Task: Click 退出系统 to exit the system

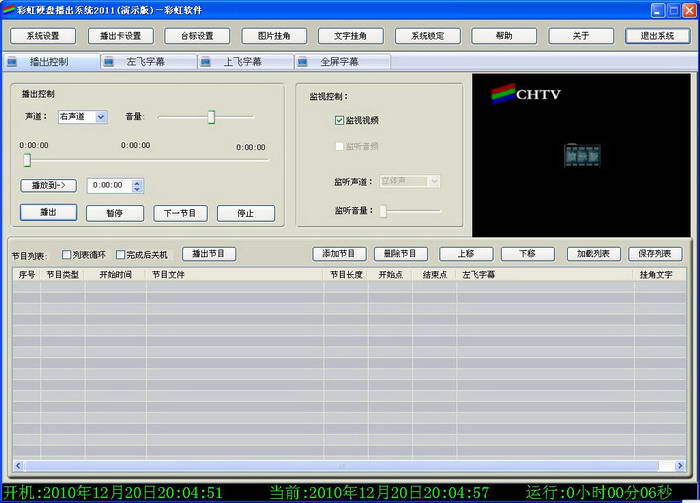Action: tap(658, 36)
